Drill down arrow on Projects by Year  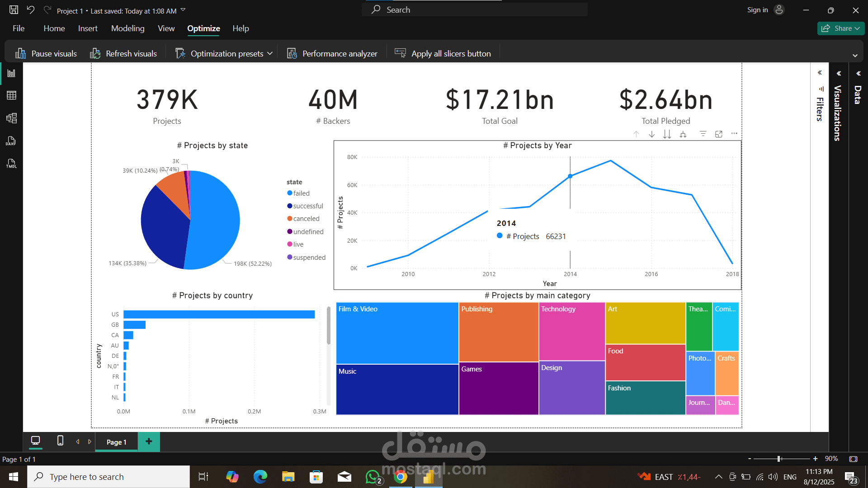click(651, 134)
